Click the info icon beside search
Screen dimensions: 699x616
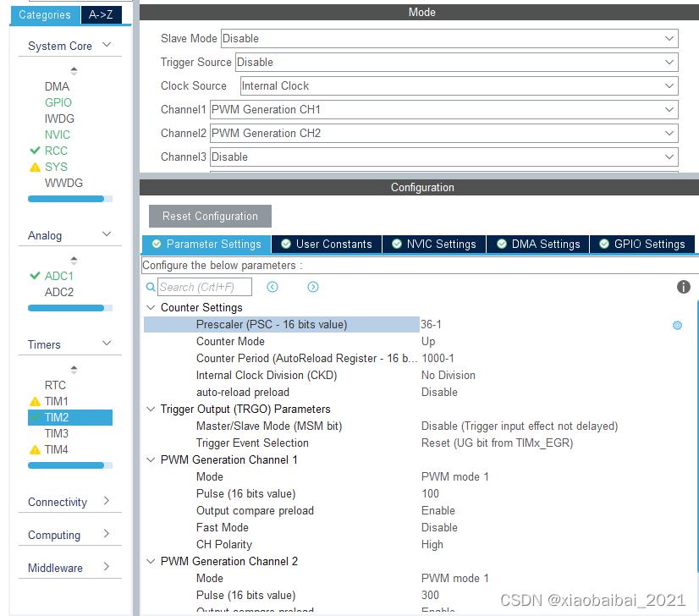tap(683, 288)
